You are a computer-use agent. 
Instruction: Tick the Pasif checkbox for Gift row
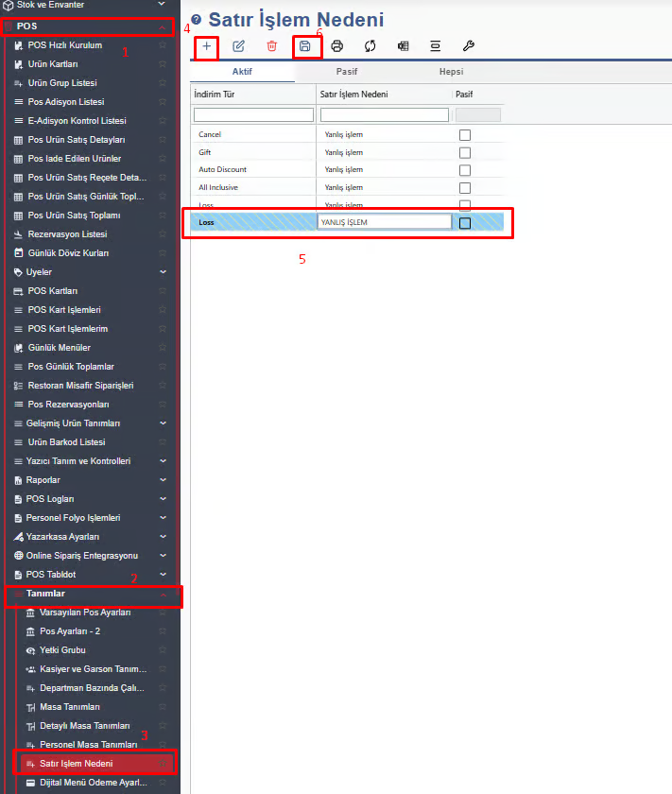464,152
